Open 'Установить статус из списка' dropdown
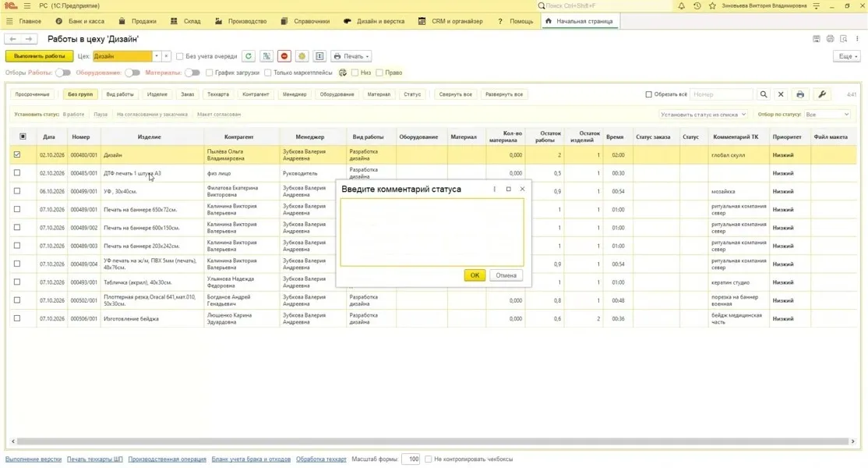Viewport: 868px width, 468px height. [703, 114]
